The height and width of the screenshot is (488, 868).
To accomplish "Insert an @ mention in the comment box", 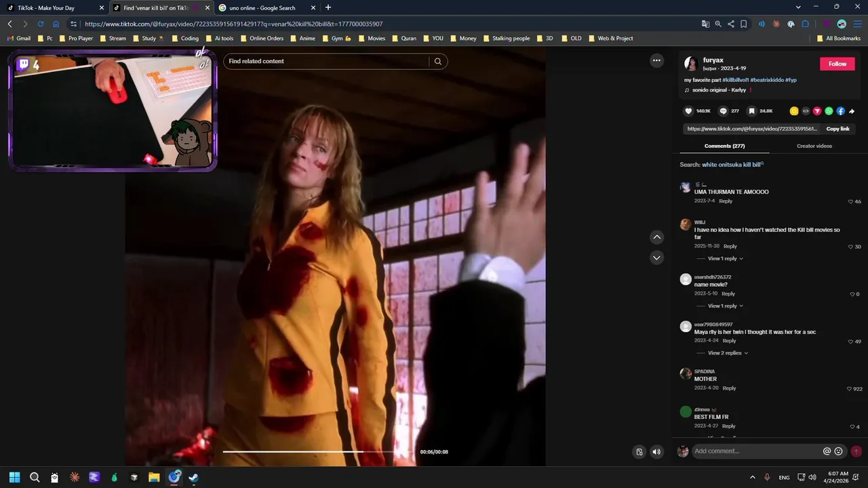I will (x=827, y=451).
